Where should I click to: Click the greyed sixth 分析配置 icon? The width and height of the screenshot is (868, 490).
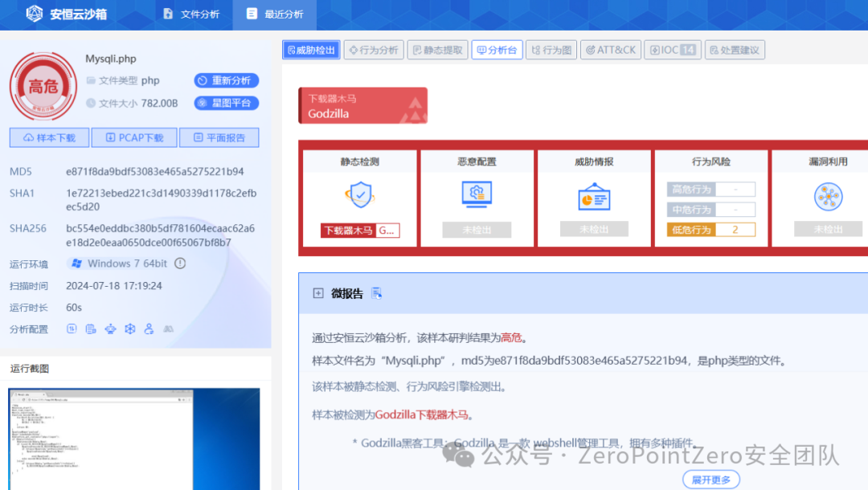coord(168,329)
